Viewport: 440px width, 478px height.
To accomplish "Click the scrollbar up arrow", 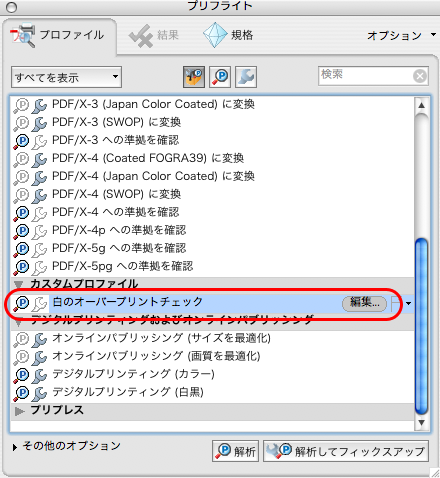I will tap(421, 105).
